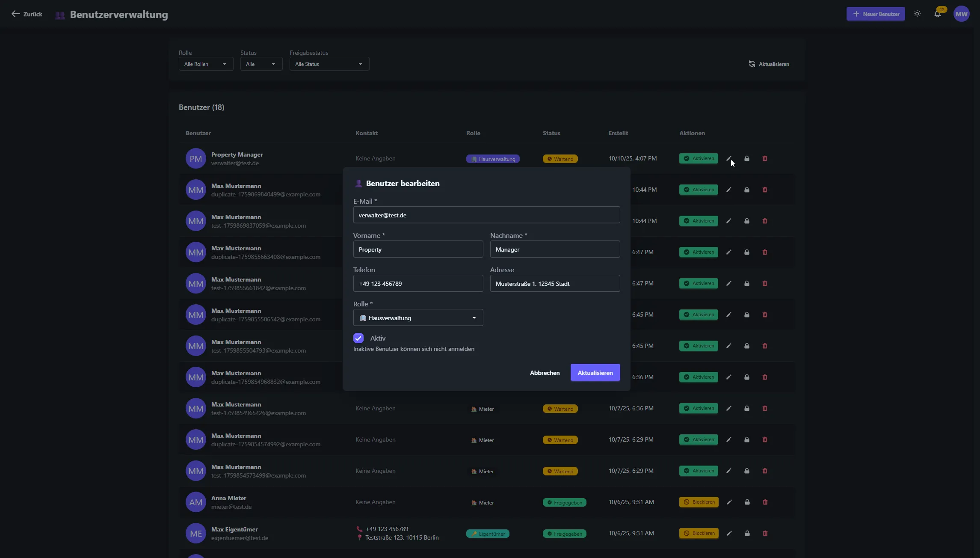Click the light/dark theme sun icon
The image size is (980, 558).
tap(917, 14)
